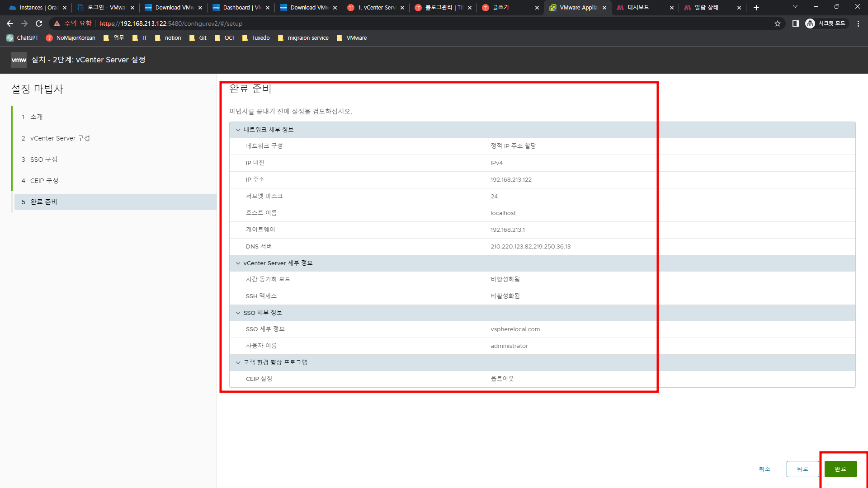Image resolution: width=868 pixels, height=488 pixels.
Task: Click the 뒤로 back button
Action: point(802,469)
